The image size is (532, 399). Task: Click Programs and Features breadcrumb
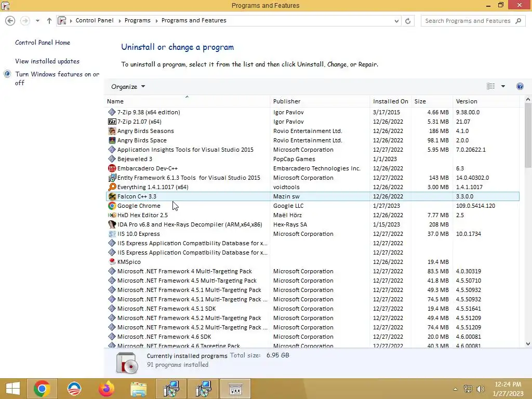(194, 20)
